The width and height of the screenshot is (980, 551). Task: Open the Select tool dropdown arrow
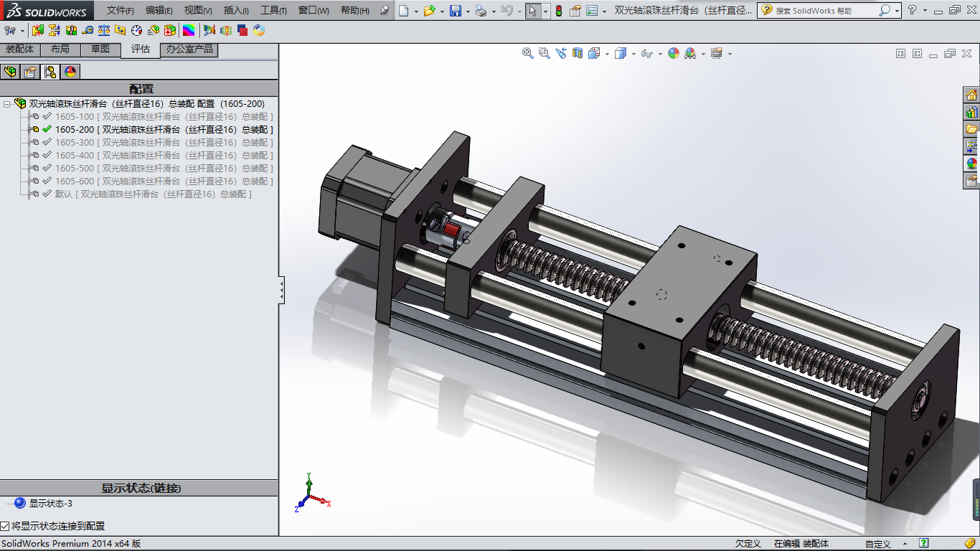point(545,11)
